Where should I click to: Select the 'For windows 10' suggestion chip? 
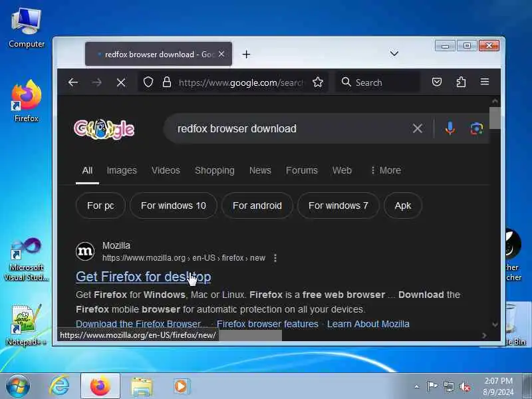[x=174, y=205]
